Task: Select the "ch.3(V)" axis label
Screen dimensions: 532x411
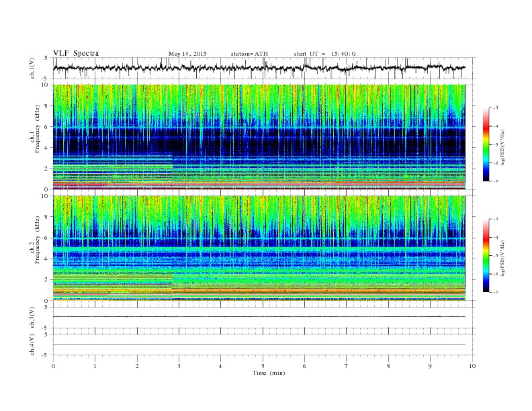Action: click(x=32, y=318)
